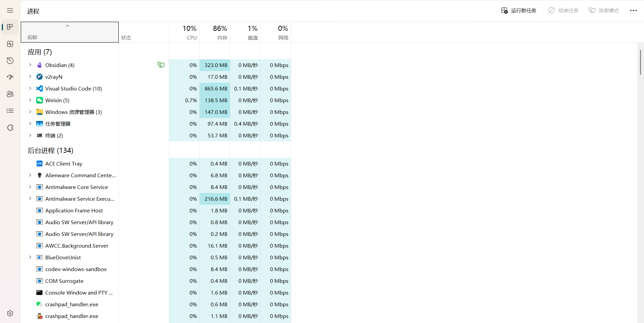Click the 后台进程 (134) group heading
644x323 pixels.
50,150
